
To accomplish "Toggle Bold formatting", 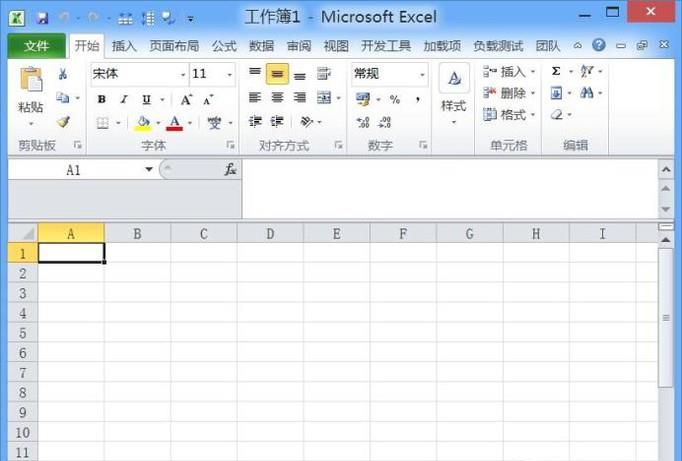I will [x=101, y=99].
